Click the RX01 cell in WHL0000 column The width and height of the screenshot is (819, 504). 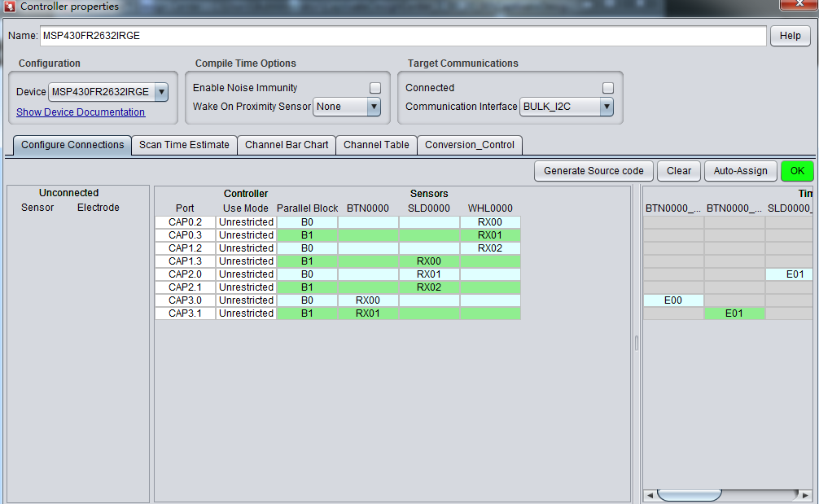point(490,235)
